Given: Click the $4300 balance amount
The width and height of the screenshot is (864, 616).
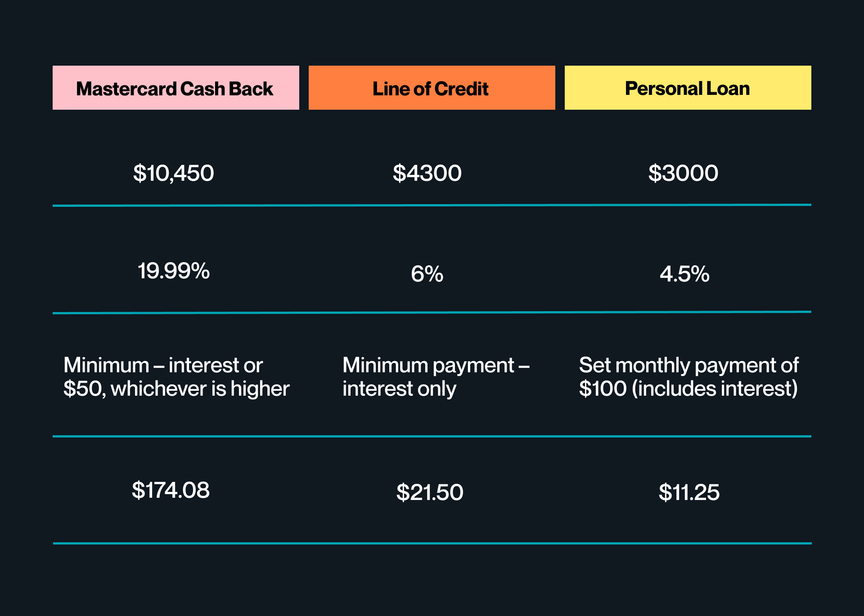Looking at the screenshot, I should coord(427,173).
